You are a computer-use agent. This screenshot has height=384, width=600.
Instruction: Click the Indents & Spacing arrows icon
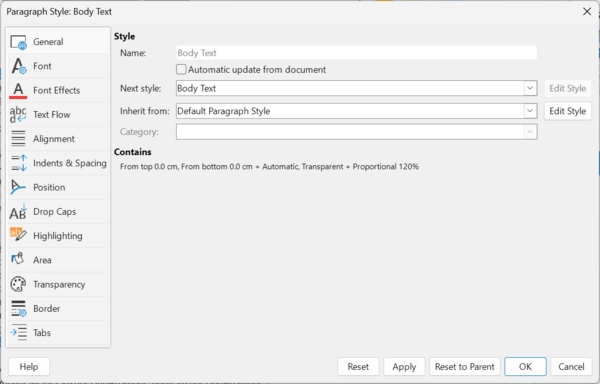(18, 163)
